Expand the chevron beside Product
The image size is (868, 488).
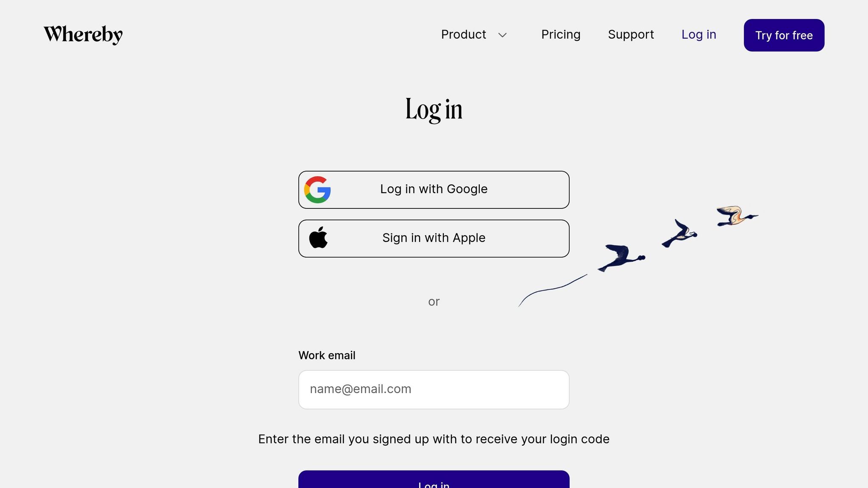click(x=503, y=35)
